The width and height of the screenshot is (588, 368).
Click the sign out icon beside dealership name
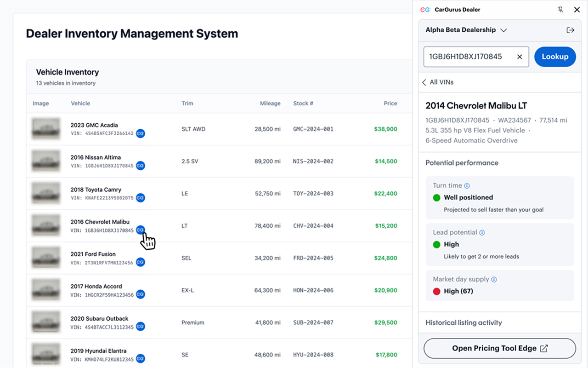pos(570,30)
